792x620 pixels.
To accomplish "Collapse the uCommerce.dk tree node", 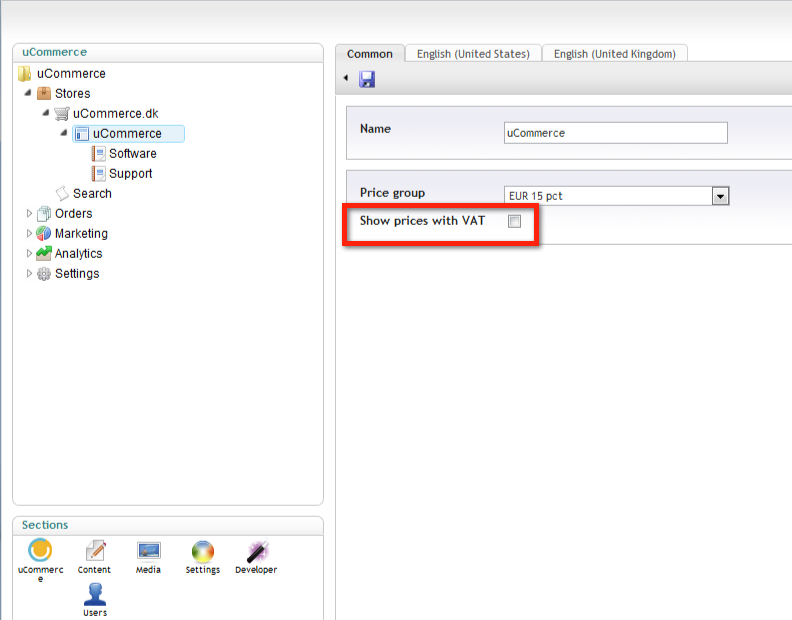I will (x=45, y=113).
